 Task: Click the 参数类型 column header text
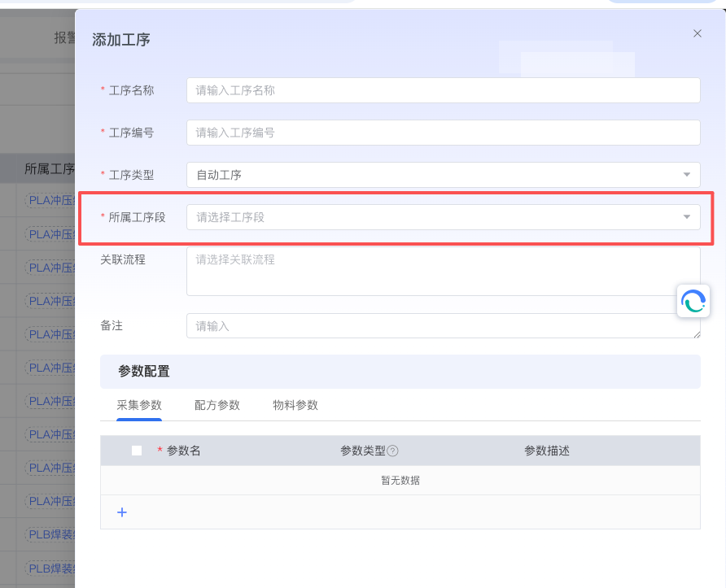click(362, 451)
